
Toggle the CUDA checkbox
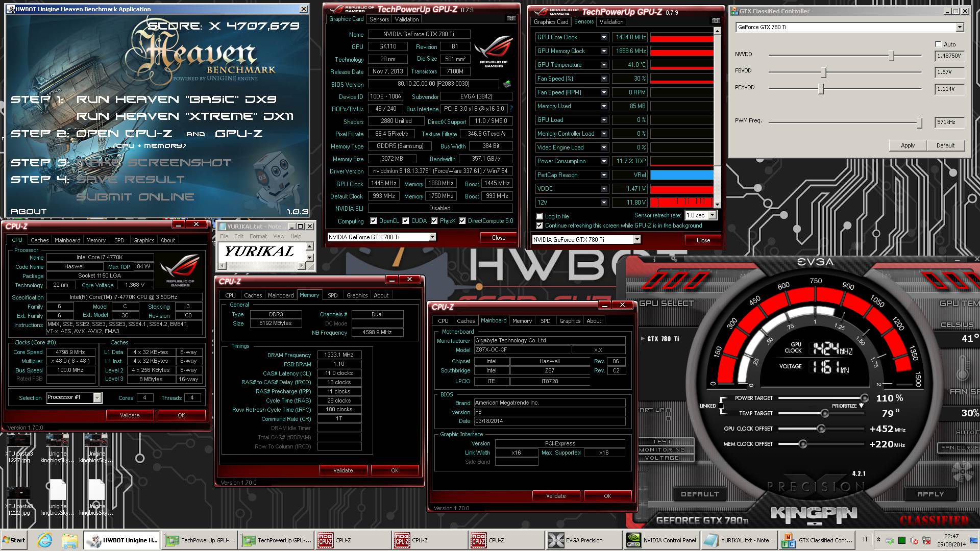tap(406, 221)
